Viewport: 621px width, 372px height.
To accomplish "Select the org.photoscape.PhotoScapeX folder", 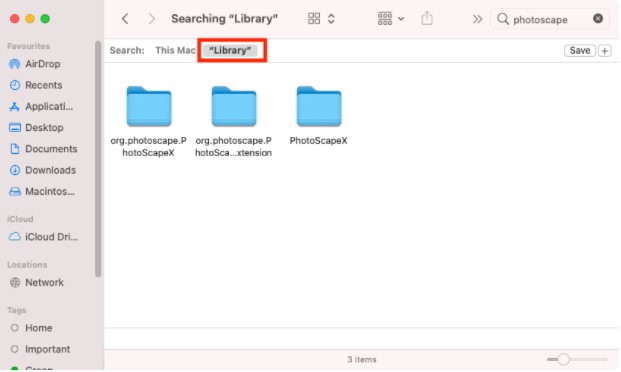I will 149,121.
